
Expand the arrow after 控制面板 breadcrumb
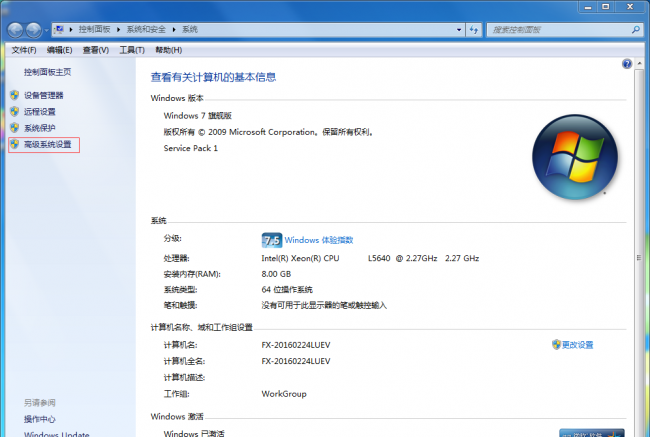[x=119, y=29]
